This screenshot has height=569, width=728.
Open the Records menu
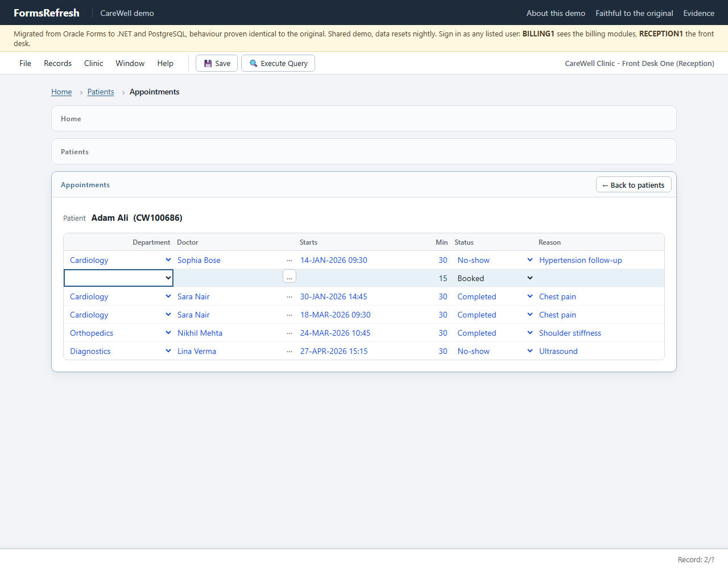(57, 63)
